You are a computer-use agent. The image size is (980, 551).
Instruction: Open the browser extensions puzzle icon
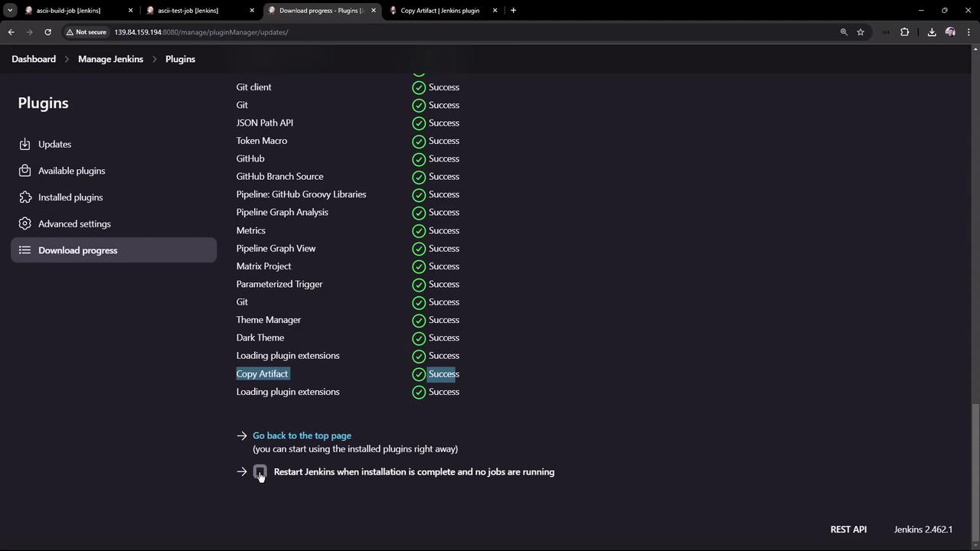pos(904,32)
